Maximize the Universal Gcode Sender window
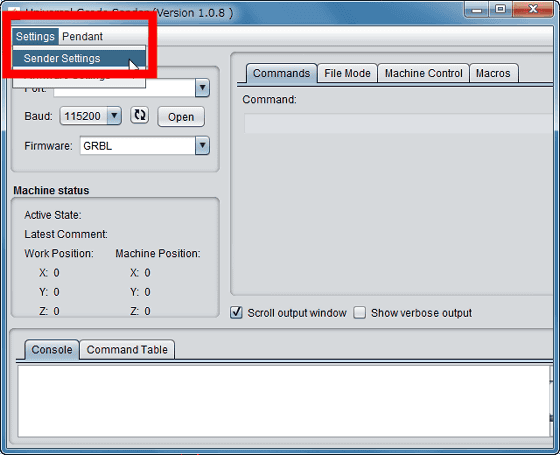The height and width of the screenshot is (455, 560). pos(501,9)
